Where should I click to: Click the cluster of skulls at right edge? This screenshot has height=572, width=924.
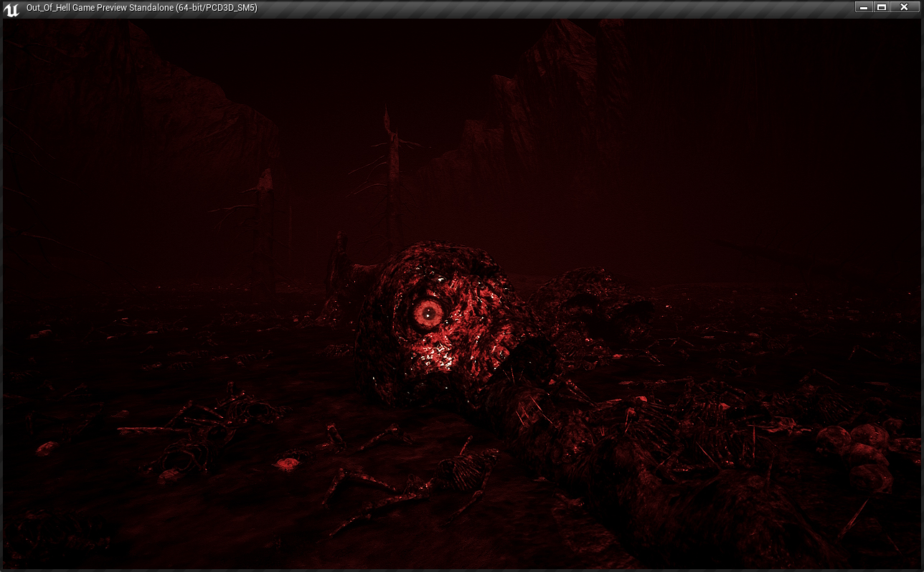point(861,452)
